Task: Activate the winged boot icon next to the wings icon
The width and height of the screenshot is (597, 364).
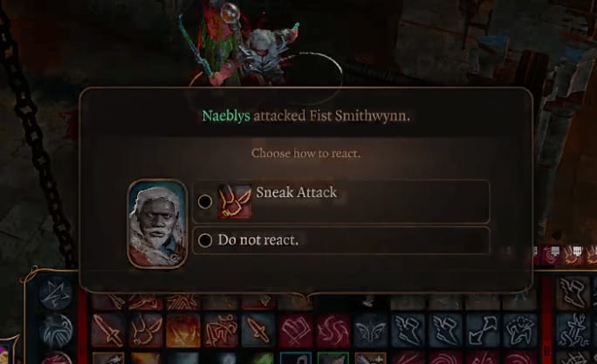Action: (408, 330)
